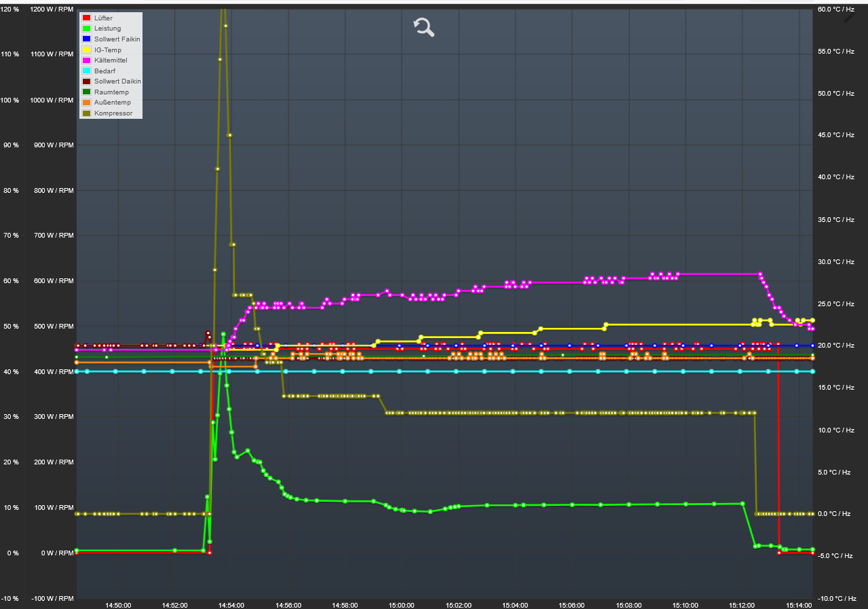Toggle Kältemittel series in the legend
The image size is (868, 609).
tap(111, 60)
